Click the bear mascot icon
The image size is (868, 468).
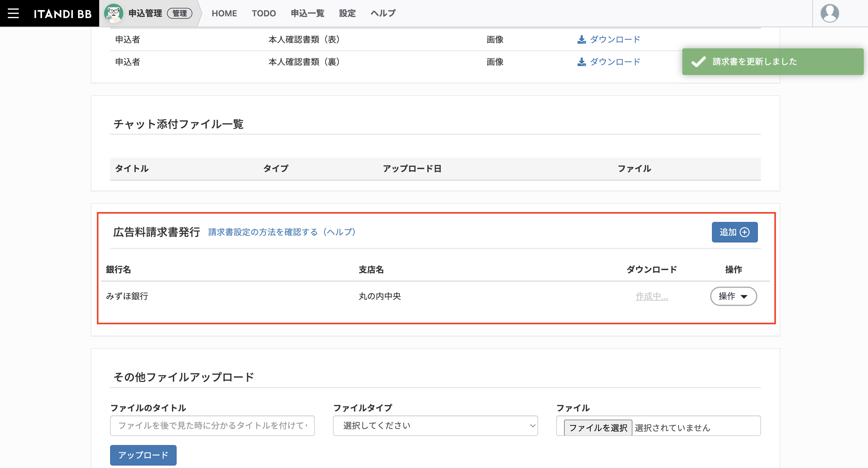[x=113, y=13]
